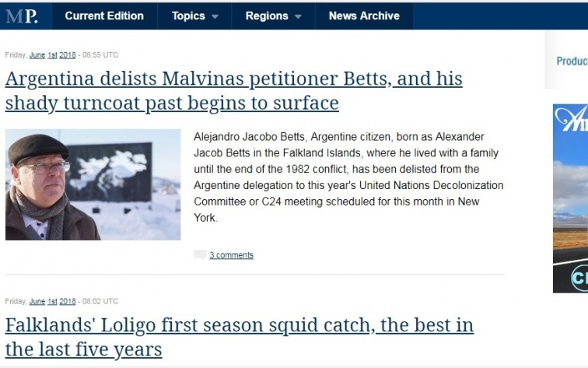Open the Falklands' Loligo squid catch headline
The image size is (588, 368).
pyautogui.click(x=240, y=337)
